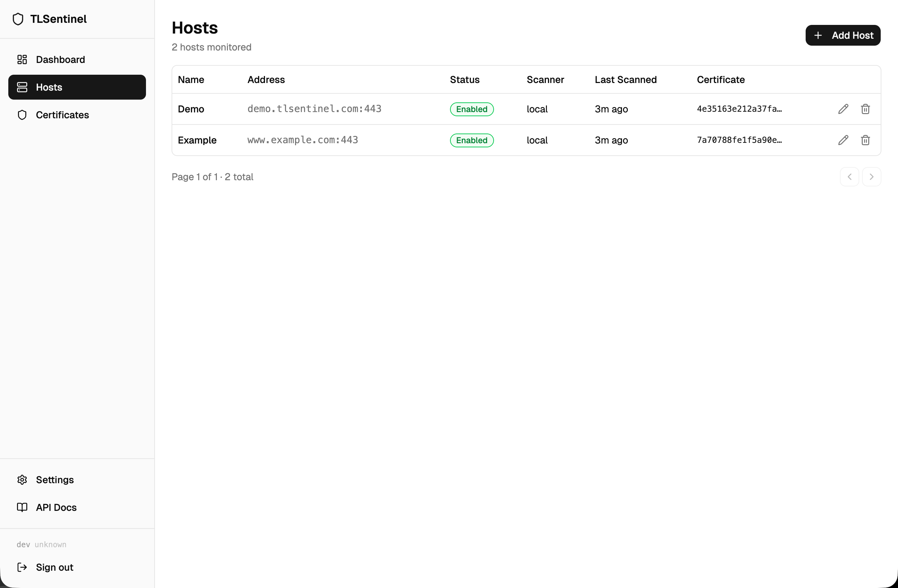Click the TLSentinel shield logo icon
The height and width of the screenshot is (588, 898).
(18, 18)
